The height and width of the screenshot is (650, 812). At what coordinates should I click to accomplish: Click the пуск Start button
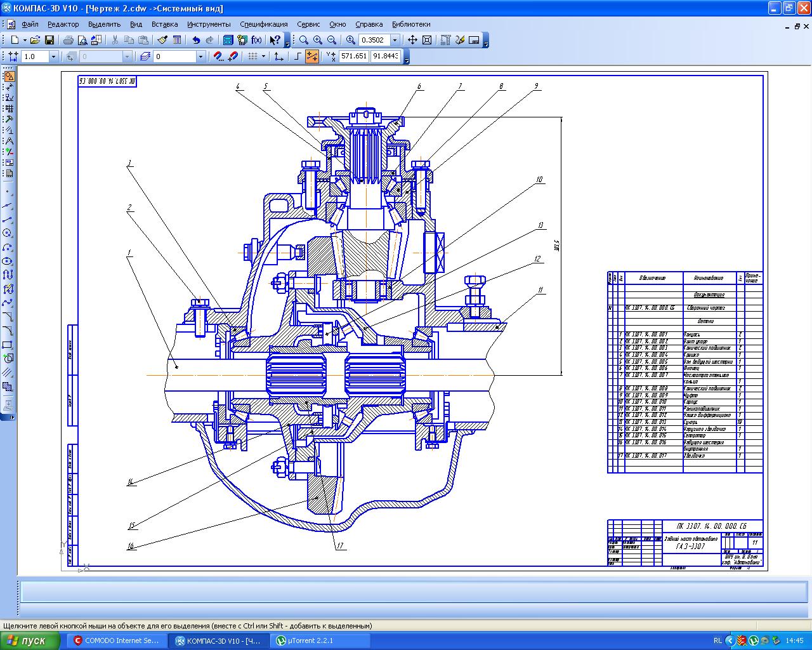click(x=30, y=640)
